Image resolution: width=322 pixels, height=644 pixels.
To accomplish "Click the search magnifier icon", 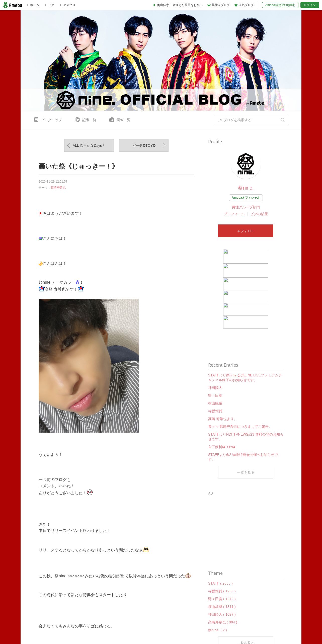I will coord(283,120).
